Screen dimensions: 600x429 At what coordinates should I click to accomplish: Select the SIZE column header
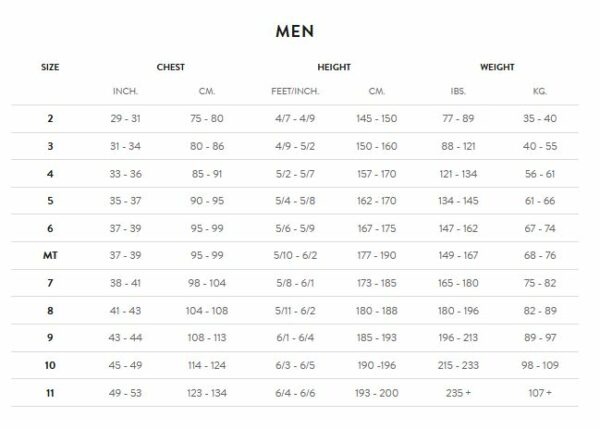click(50, 67)
